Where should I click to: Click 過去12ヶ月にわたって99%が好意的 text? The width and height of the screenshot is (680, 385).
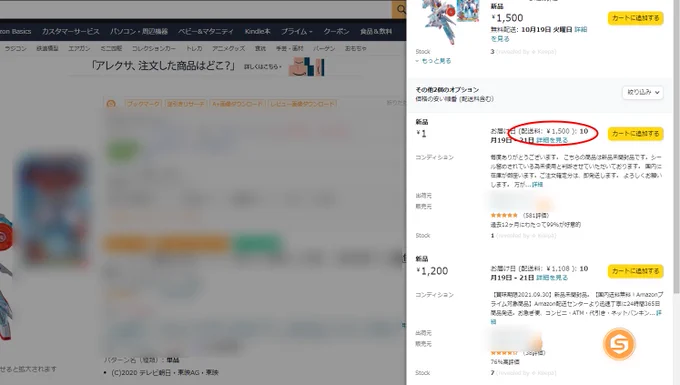coord(536,225)
